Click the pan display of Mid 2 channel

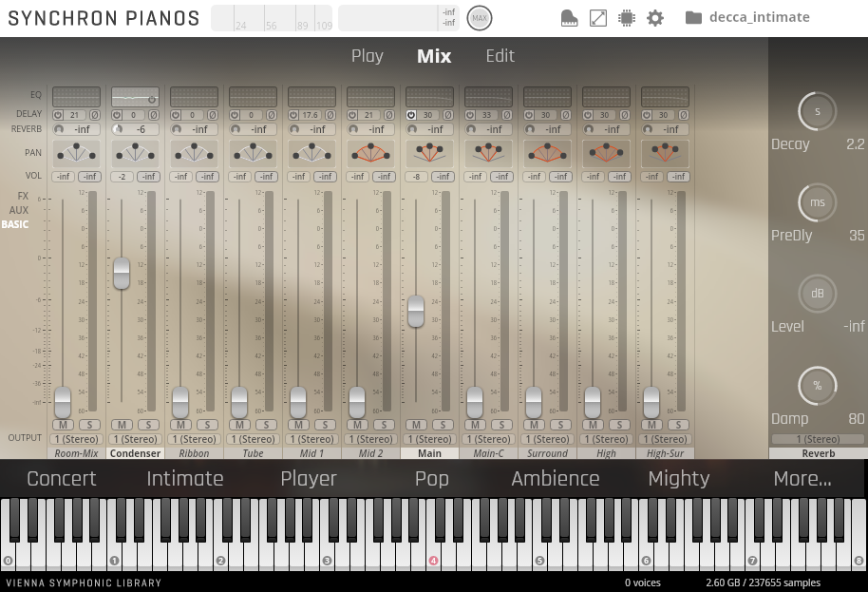pyautogui.click(x=371, y=153)
